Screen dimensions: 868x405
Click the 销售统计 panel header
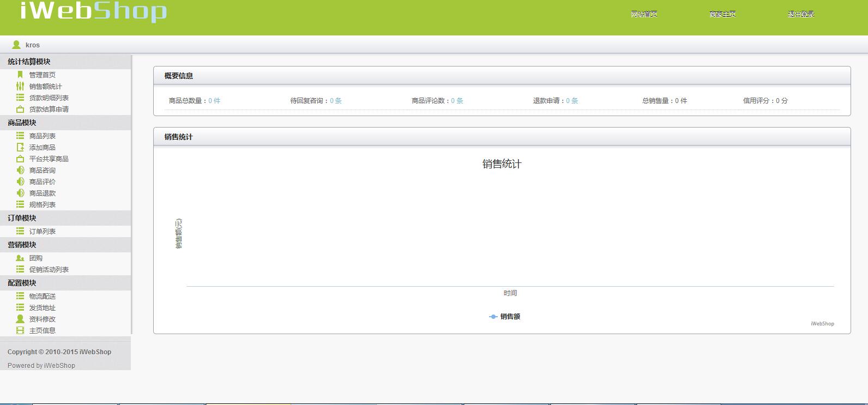pos(502,137)
